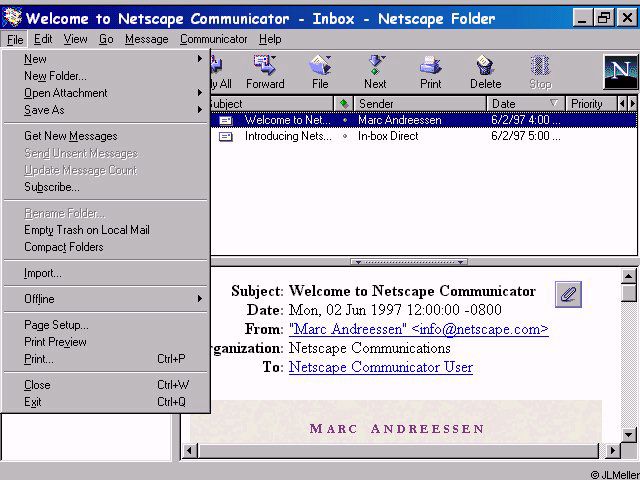Select the Welcome to Net... message row

[424, 120]
